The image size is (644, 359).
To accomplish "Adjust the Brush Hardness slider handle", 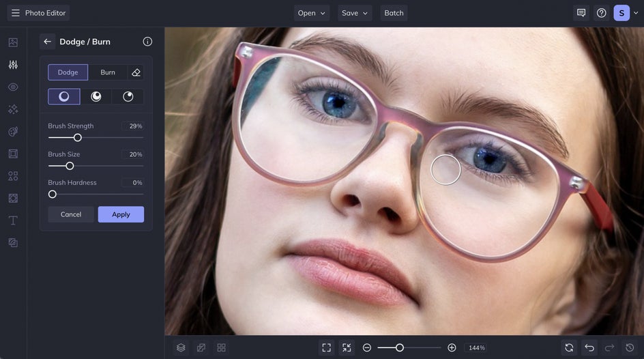I will [x=52, y=195].
